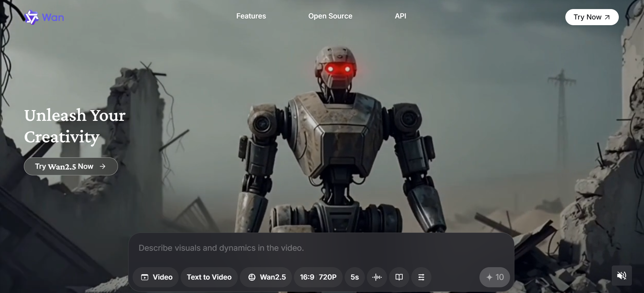Toggle the audio waveform option
Image resolution: width=644 pixels, height=293 pixels.
click(x=377, y=277)
